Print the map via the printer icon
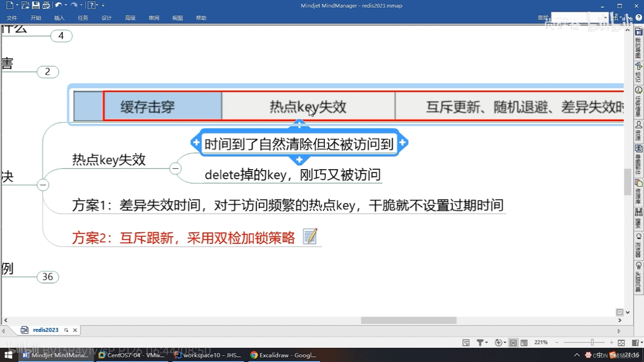The height and width of the screenshot is (362, 644). point(46,5)
